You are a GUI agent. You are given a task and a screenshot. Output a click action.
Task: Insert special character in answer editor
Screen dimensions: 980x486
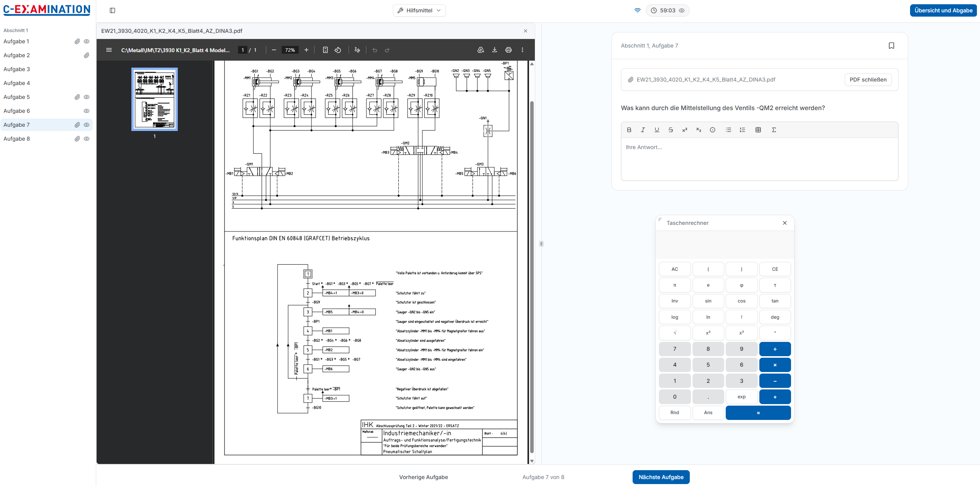(713, 130)
